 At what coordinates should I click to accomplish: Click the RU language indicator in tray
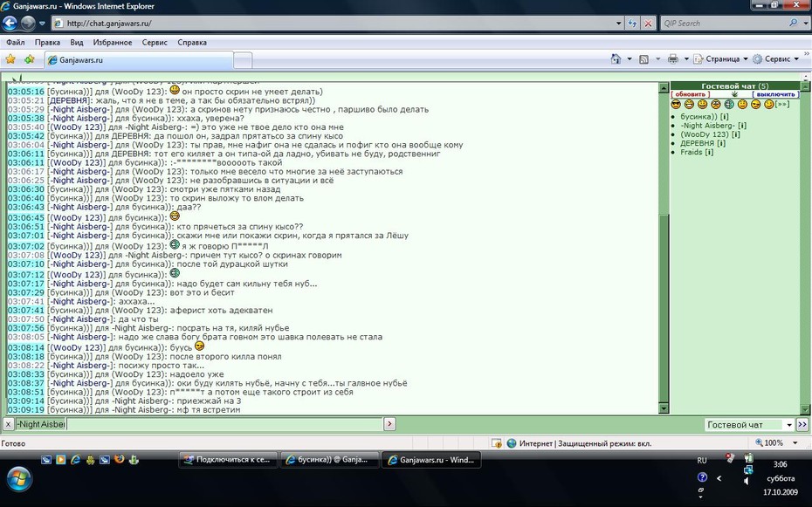pos(702,460)
